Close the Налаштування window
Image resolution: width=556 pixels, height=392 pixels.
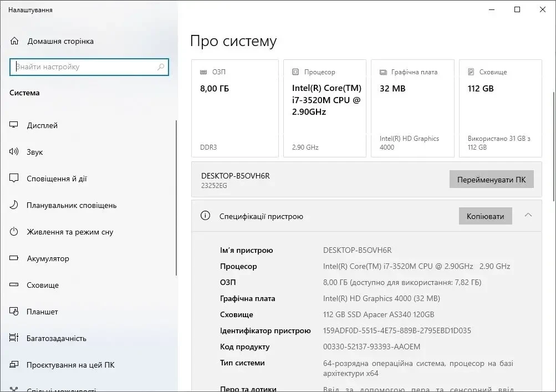[x=543, y=9]
